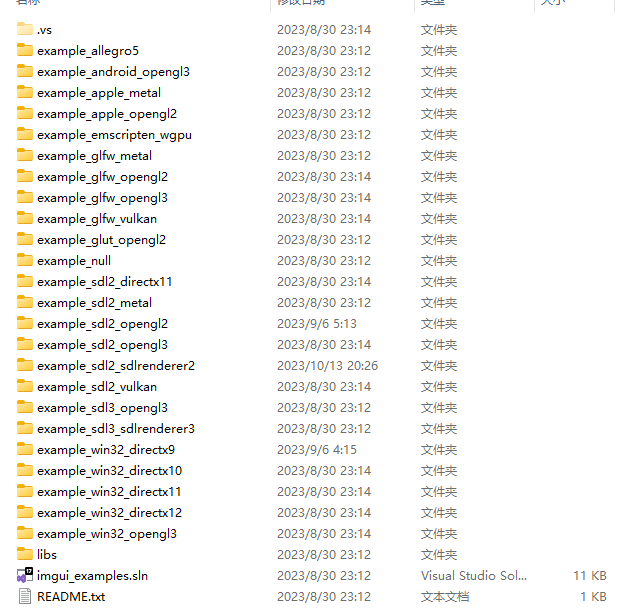Select the imgui_examples.sln file name
621x613 pixels.
[92, 575]
